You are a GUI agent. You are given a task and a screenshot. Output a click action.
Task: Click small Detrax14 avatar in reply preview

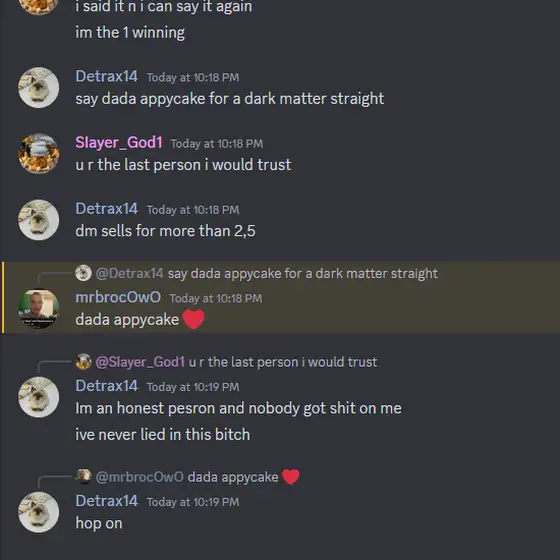click(x=84, y=273)
